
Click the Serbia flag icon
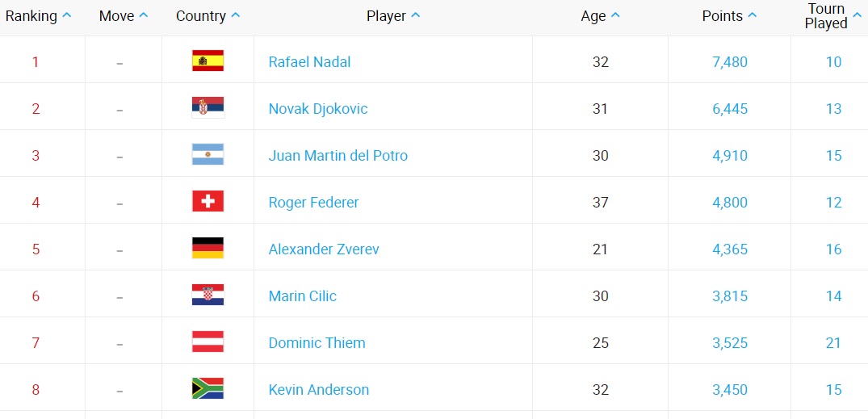208,108
